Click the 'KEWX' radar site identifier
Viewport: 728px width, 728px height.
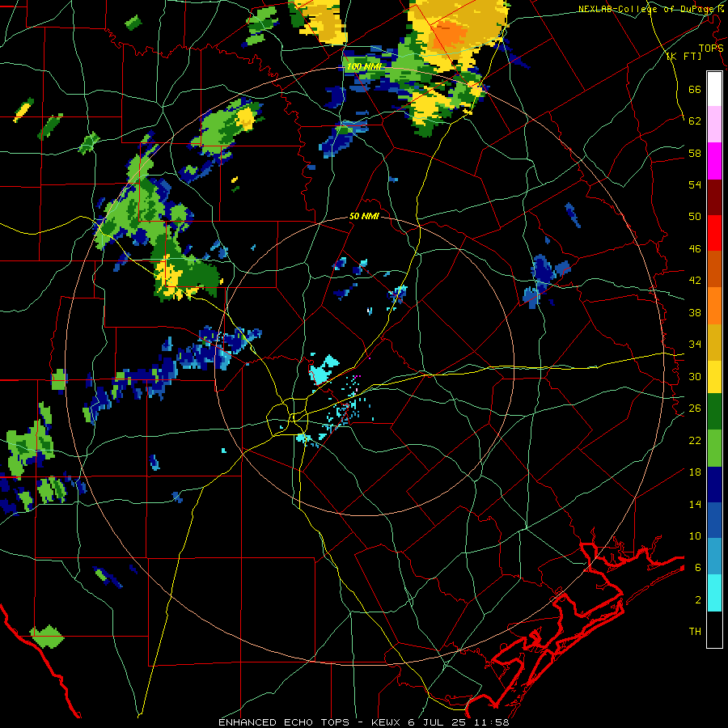tap(387, 722)
